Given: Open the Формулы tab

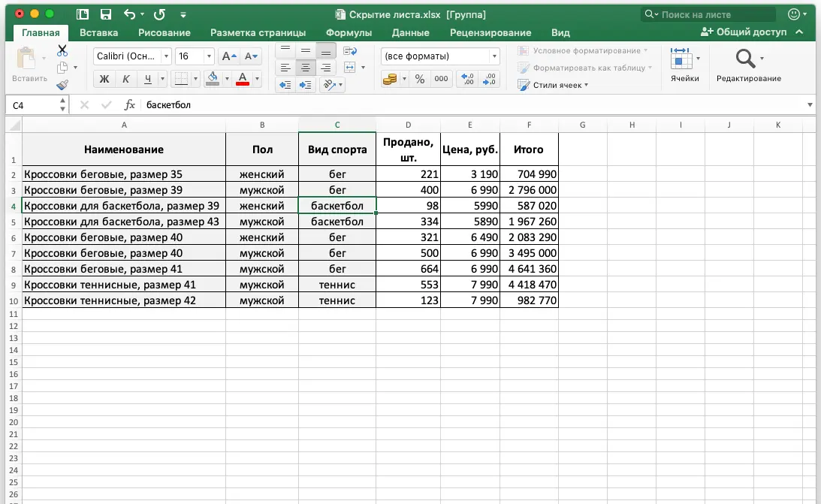Looking at the screenshot, I should [349, 32].
